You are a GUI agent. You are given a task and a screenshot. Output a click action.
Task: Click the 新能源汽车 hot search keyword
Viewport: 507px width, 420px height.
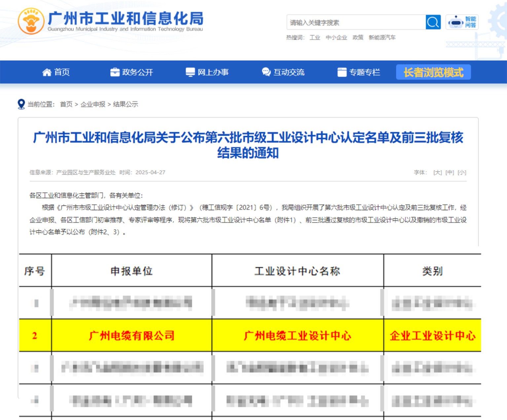pyautogui.click(x=382, y=38)
